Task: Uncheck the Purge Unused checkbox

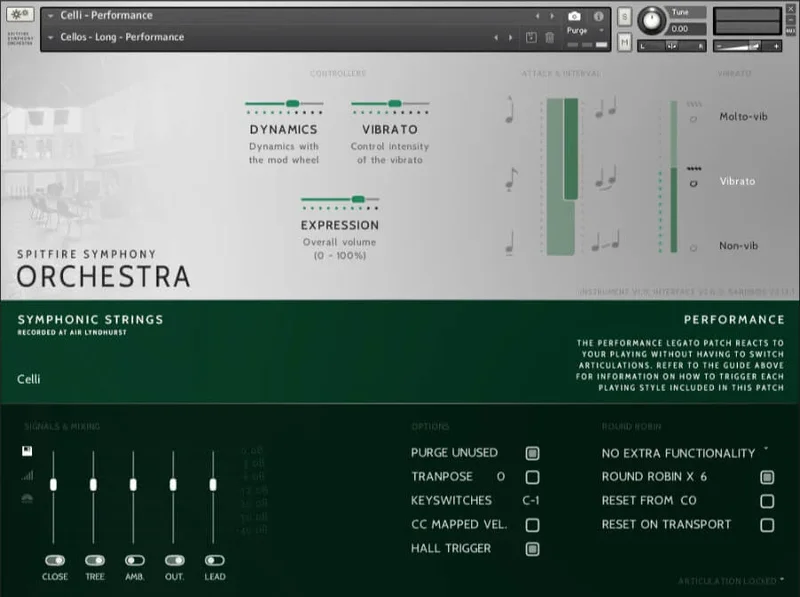Action: point(532,453)
